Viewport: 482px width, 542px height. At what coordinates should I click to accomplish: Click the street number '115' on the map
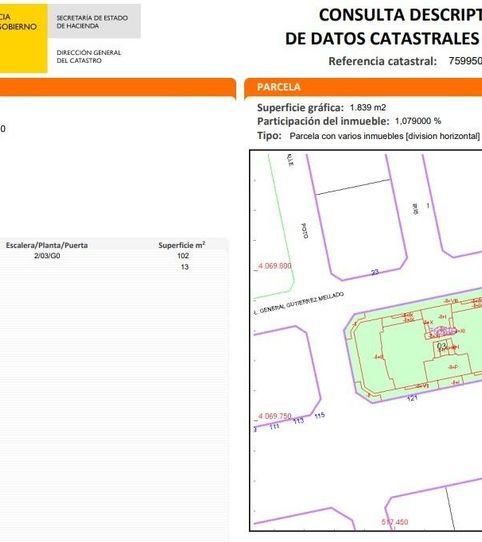(x=319, y=415)
